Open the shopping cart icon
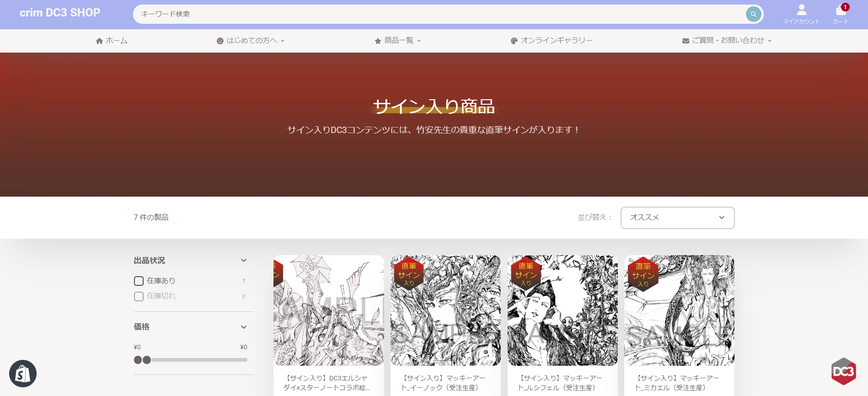This screenshot has height=396, width=868. [841, 10]
